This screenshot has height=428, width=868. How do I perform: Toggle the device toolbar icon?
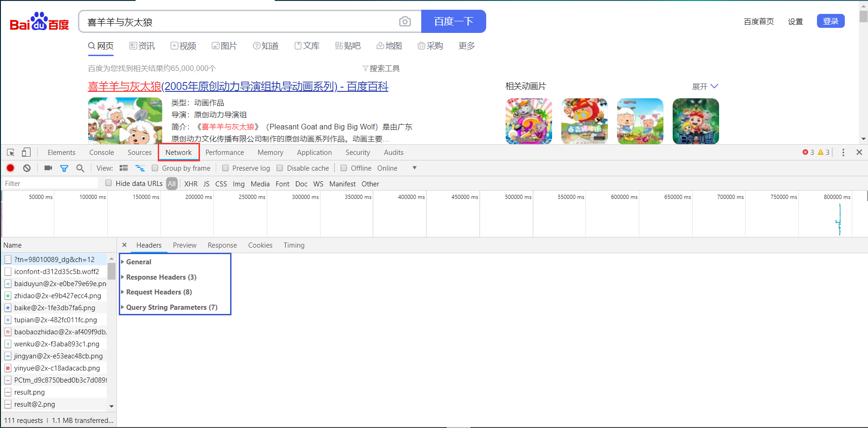26,152
